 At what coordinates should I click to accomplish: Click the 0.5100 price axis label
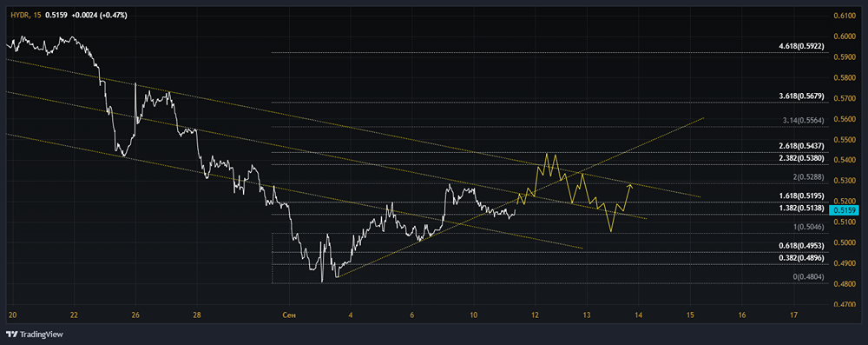(x=845, y=222)
